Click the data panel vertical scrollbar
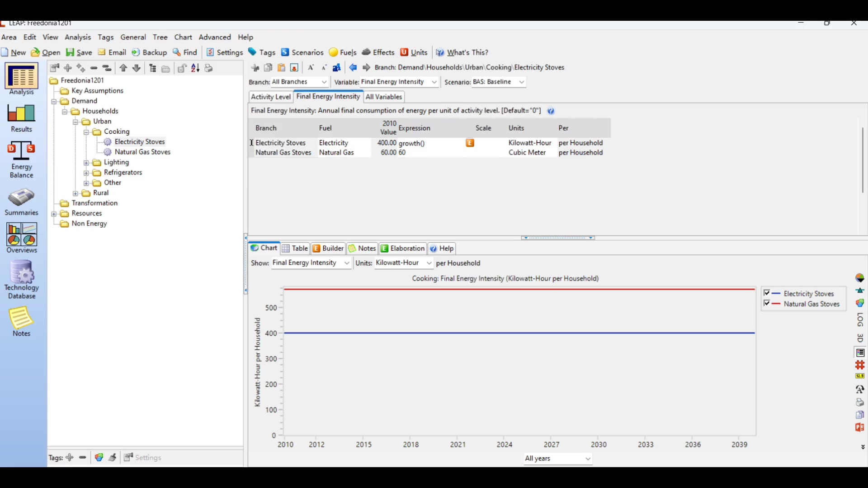The width and height of the screenshot is (868, 488). tap(863, 160)
